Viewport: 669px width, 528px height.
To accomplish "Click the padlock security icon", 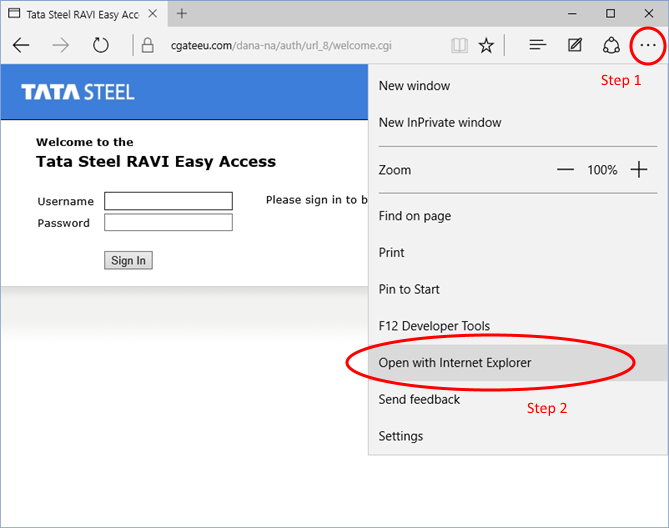I will click(x=148, y=45).
